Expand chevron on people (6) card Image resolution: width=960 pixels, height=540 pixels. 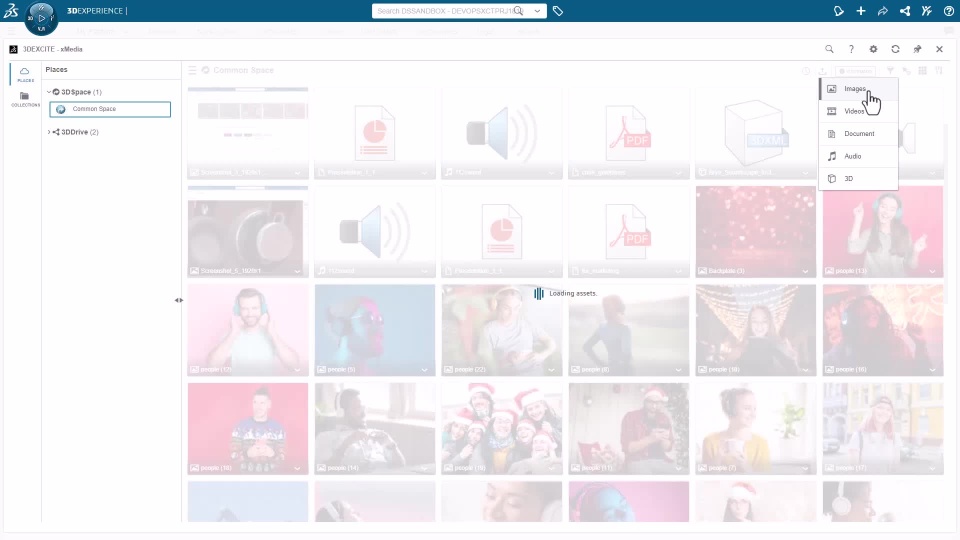[x=678, y=370]
